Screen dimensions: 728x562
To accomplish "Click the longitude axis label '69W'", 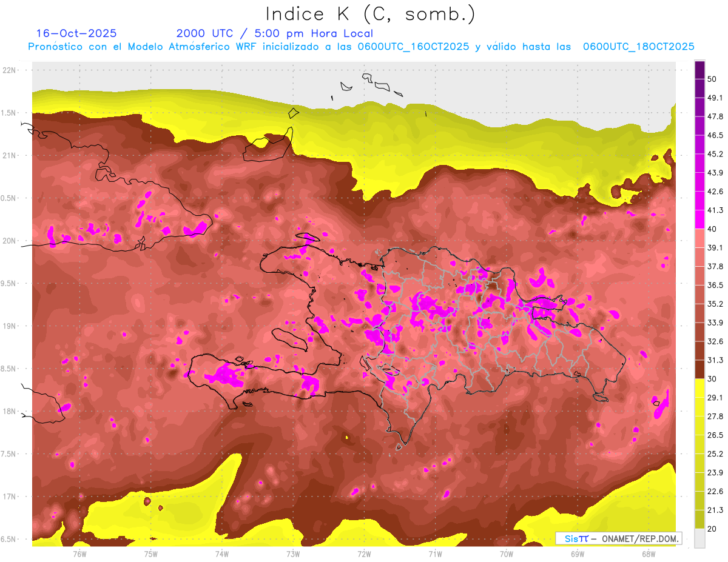I will (578, 554).
